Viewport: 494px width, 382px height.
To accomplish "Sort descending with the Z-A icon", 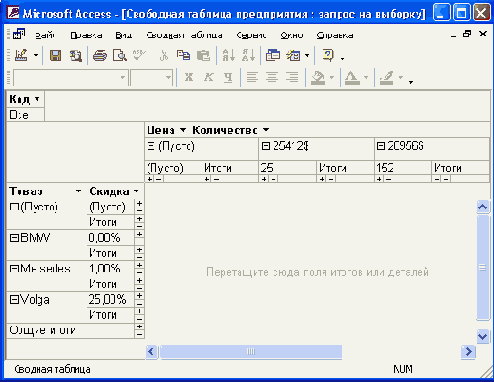I will [x=249, y=55].
